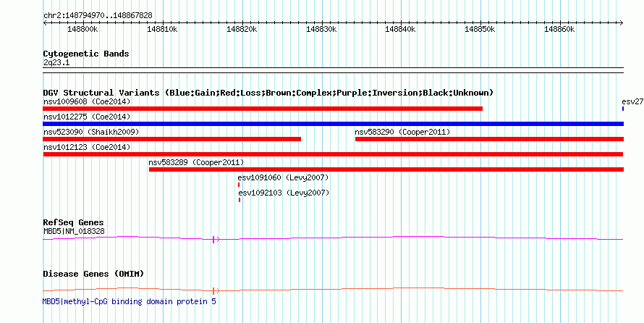Click the DGV Structural Variants track title
This screenshot has height=323, width=644.
click(268, 93)
